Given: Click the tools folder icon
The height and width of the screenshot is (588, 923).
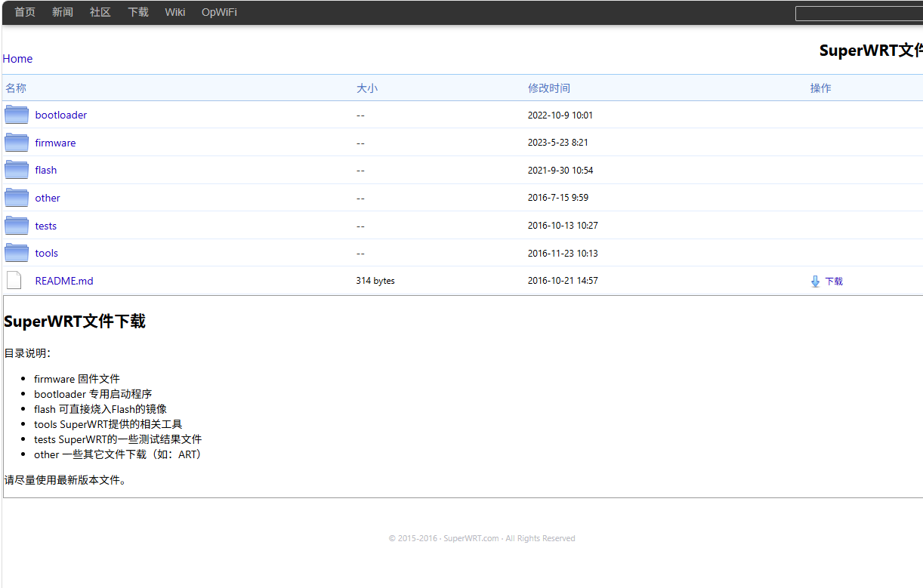Looking at the screenshot, I should [17, 253].
